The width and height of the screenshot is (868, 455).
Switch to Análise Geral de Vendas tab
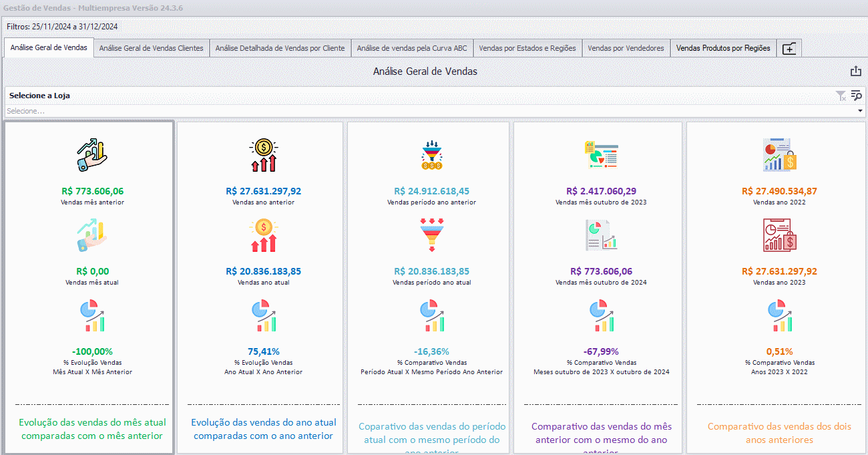click(x=49, y=47)
